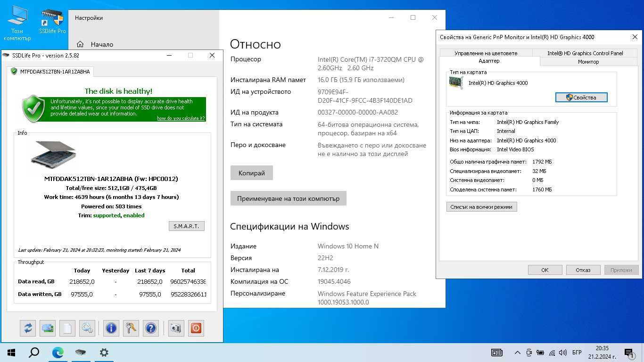Screen dimensions: 644x362
Task: Select processor value 'Intel(R) Core(TM) i7-3720QM'
Action: coord(371,64)
